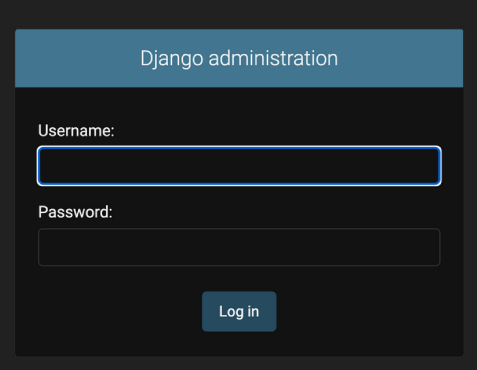Click the "Username:" label text
The image size is (477, 370).
(x=76, y=130)
